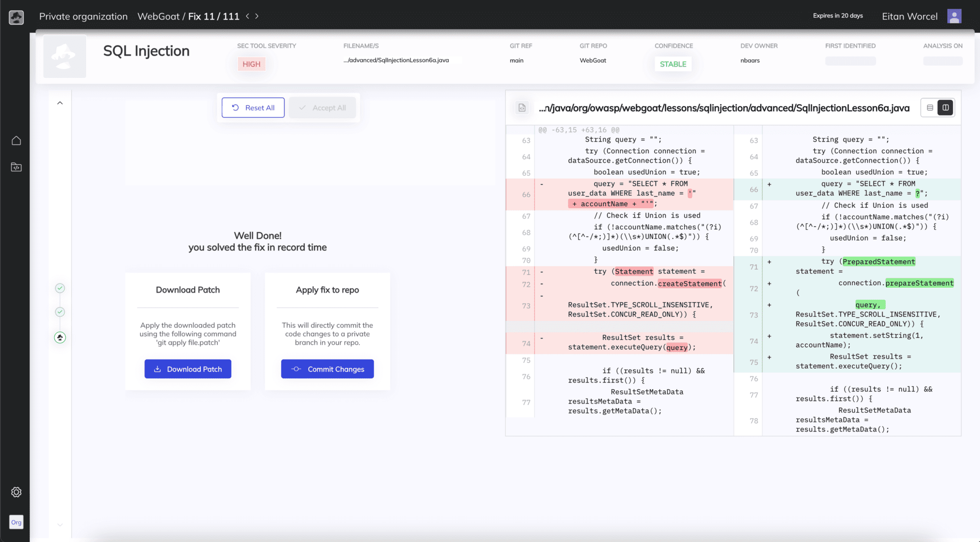The image size is (980, 542).
Task: Click the private organization home icon
Action: point(16,140)
